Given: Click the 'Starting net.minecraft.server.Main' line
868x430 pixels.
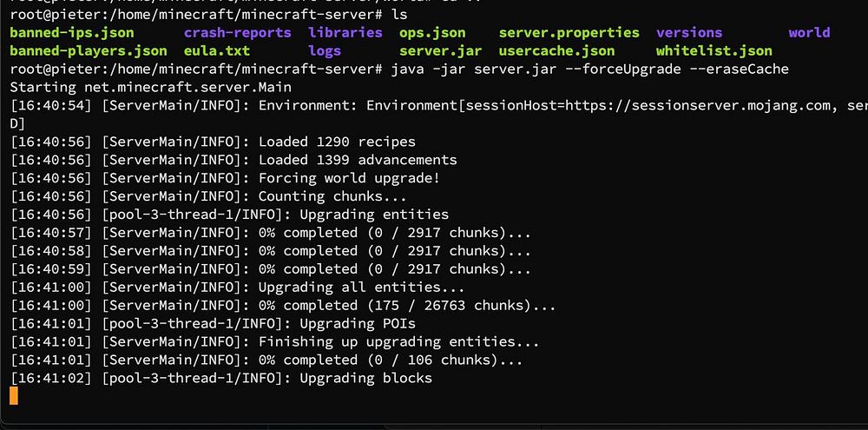Looking at the screenshot, I should pos(150,88).
